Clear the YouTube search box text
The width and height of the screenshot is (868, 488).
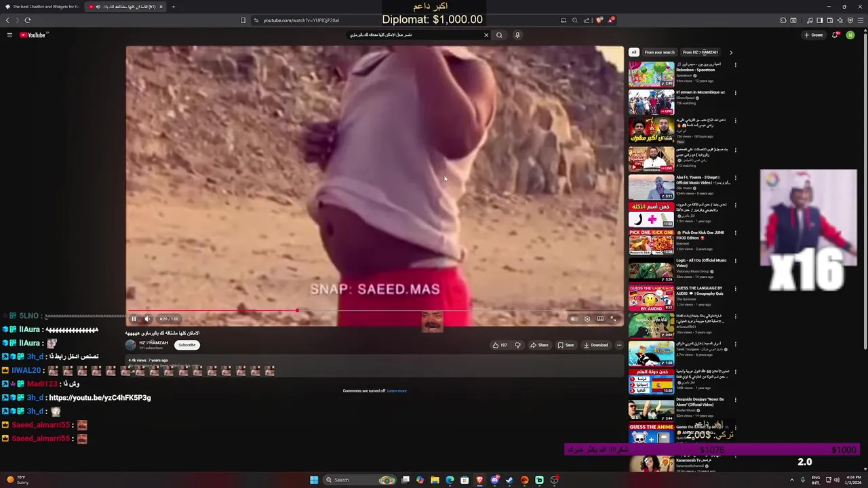pyautogui.click(x=486, y=35)
